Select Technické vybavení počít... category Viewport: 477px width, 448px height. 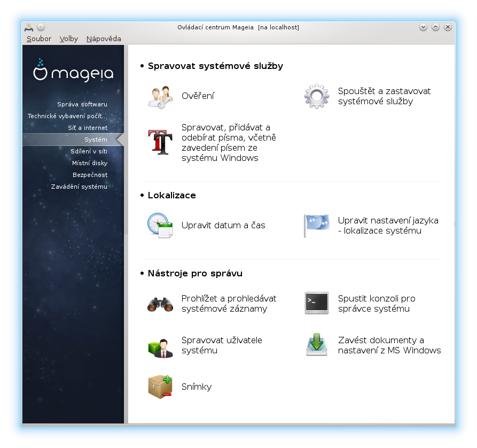[x=67, y=116]
